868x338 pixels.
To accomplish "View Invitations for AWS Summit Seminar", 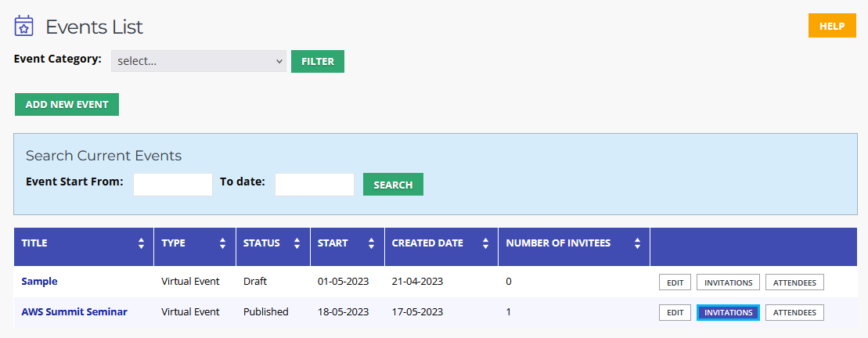I will (x=728, y=312).
